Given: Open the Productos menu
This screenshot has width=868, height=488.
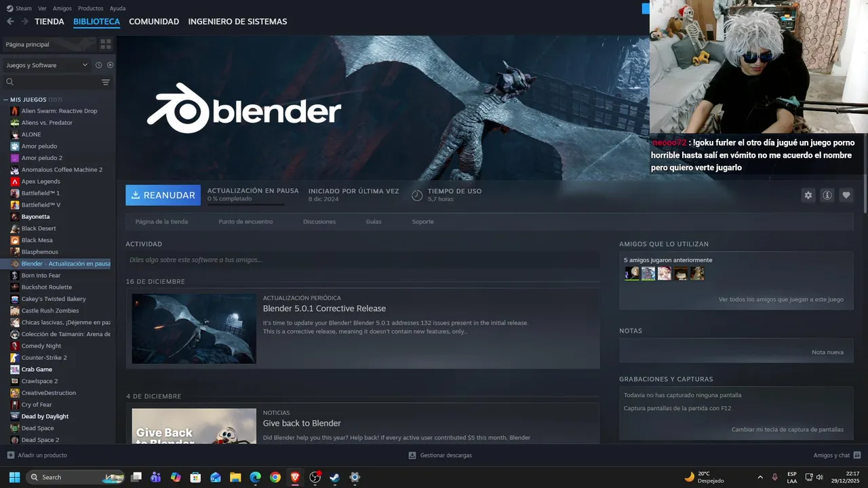Looking at the screenshot, I should 91,8.
